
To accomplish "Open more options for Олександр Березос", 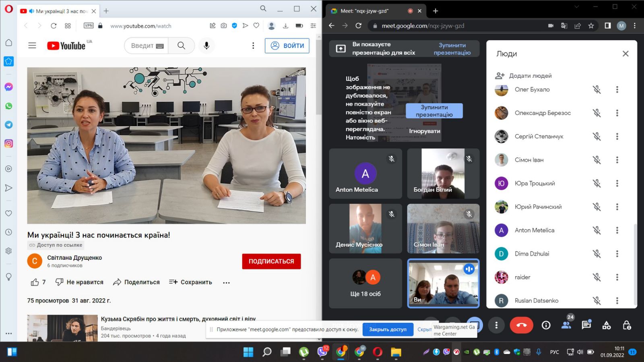I will [x=617, y=113].
